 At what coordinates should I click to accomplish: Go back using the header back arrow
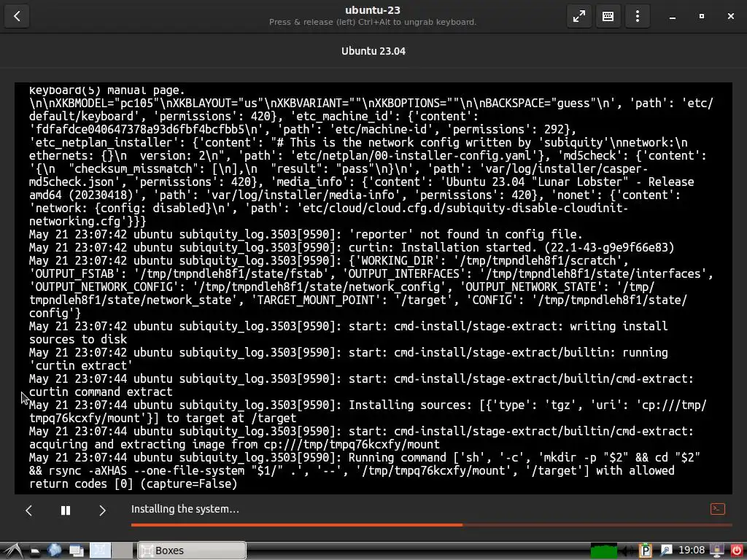point(17,16)
